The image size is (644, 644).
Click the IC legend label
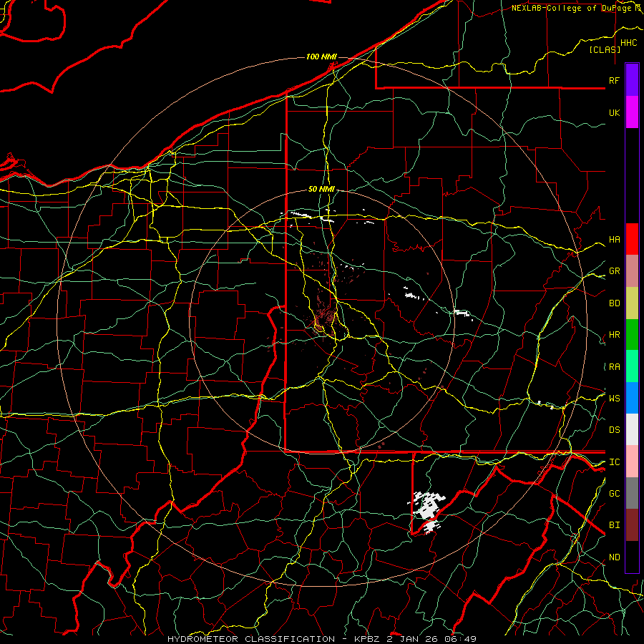614,462
